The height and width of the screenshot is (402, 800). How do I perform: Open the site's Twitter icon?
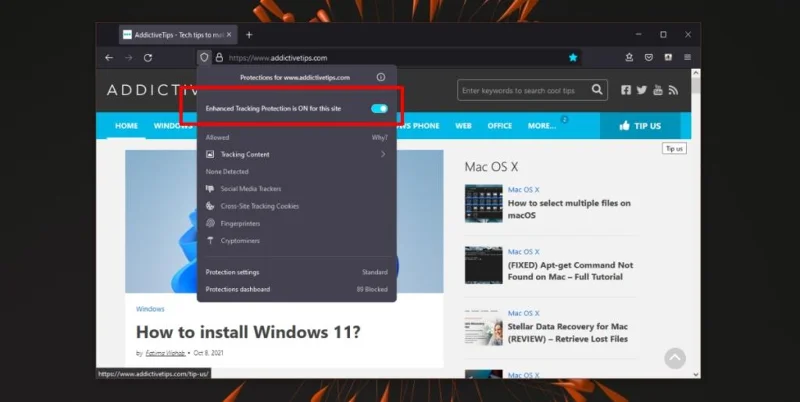pos(642,90)
